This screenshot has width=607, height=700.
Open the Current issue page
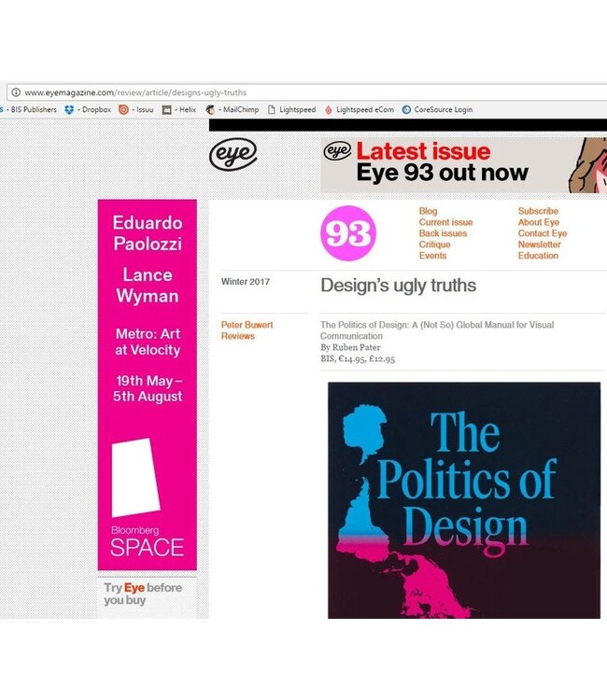click(x=445, y=222)
